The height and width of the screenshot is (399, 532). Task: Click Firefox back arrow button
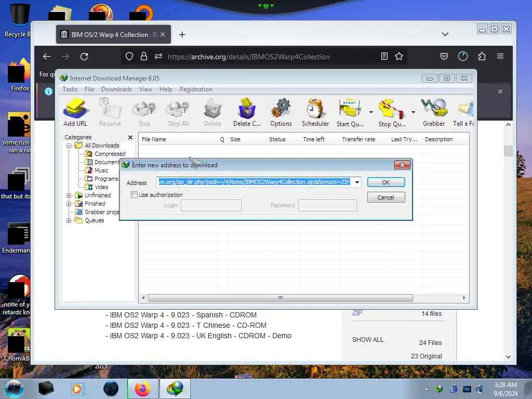click(x=47, y=56)
